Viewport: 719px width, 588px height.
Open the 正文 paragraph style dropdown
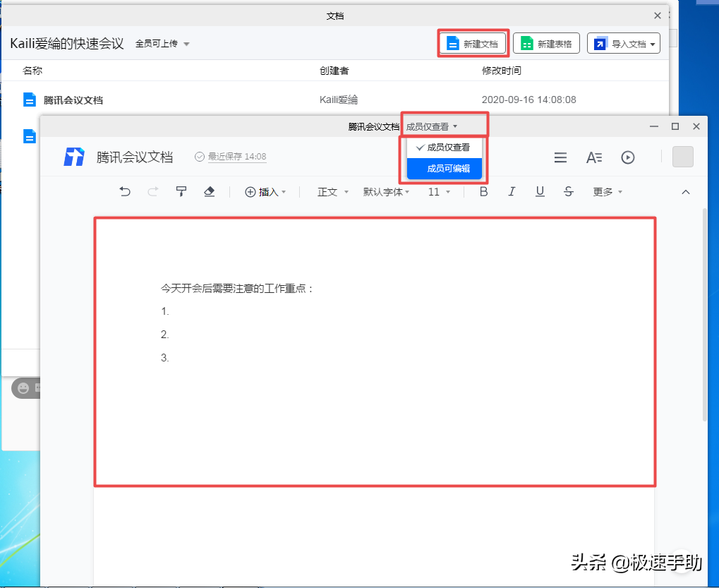click(x=333, y=192)
